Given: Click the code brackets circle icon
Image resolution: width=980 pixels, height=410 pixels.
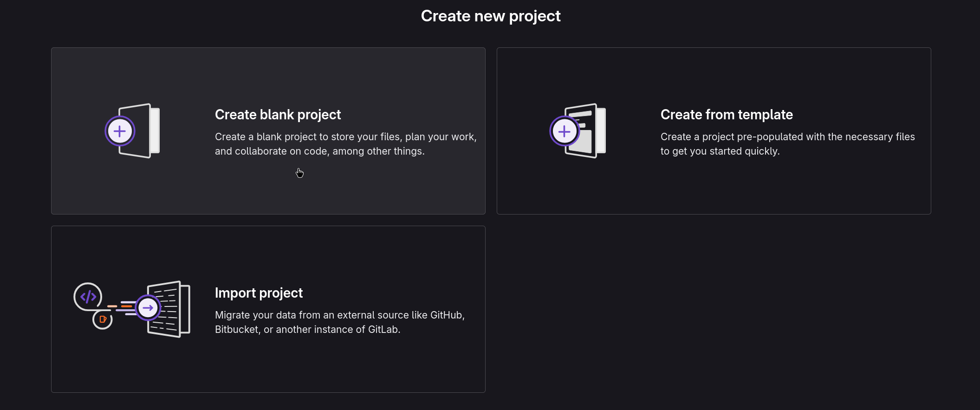Looking at the screenshot, I should pos(88,296).
